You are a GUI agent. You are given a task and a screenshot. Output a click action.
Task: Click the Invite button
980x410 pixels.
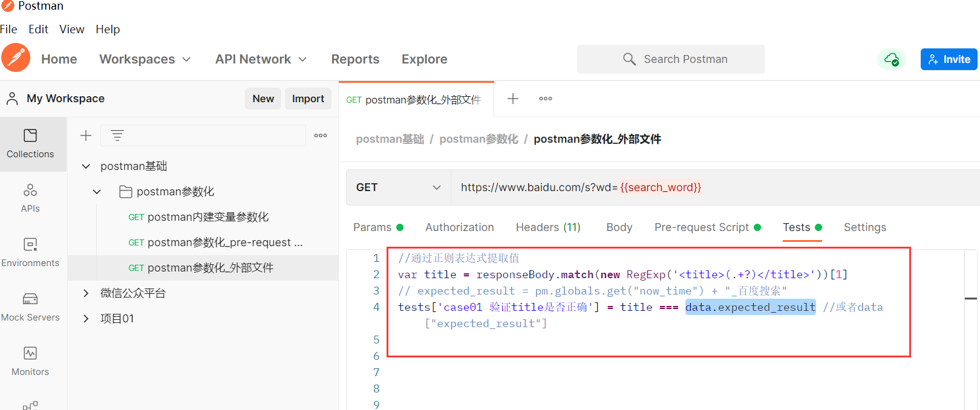pos(949,59)
